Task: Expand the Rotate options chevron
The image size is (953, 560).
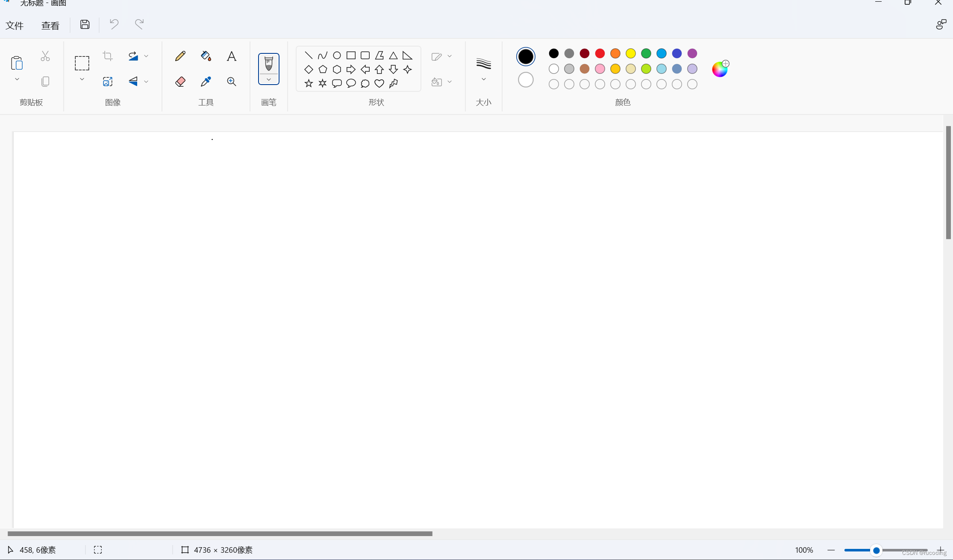Action: point(146,56)
